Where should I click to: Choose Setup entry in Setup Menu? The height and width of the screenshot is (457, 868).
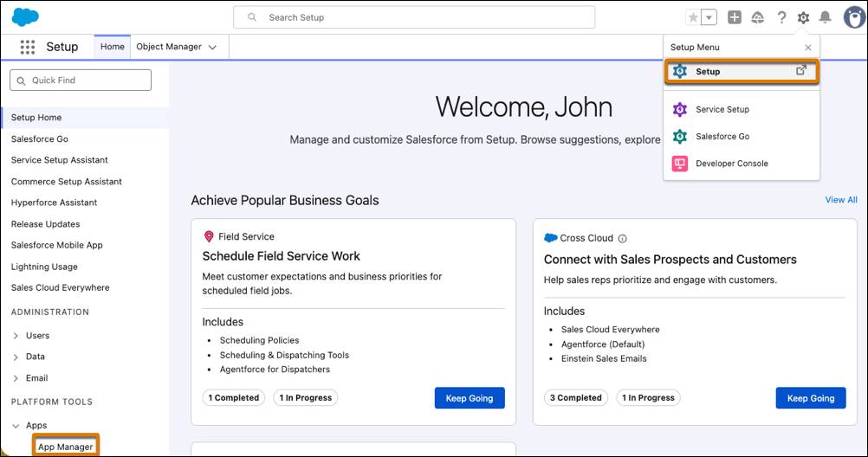pyautogui.click(x=742, y=71)
